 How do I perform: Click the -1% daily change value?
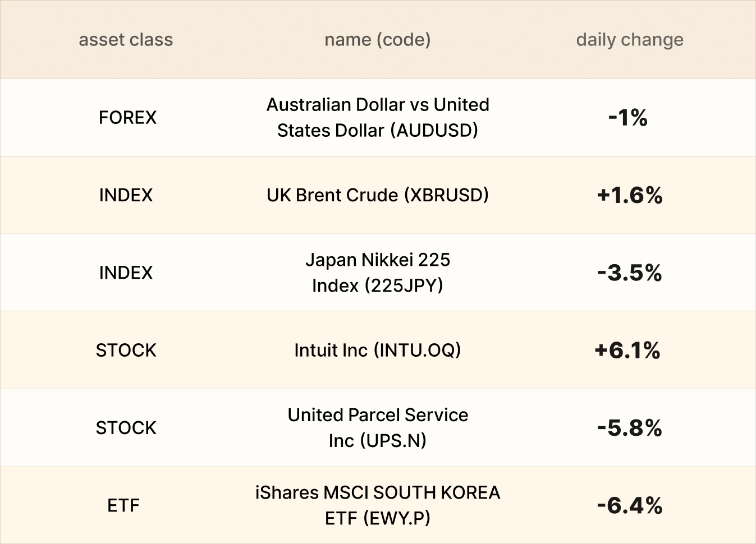628,117
